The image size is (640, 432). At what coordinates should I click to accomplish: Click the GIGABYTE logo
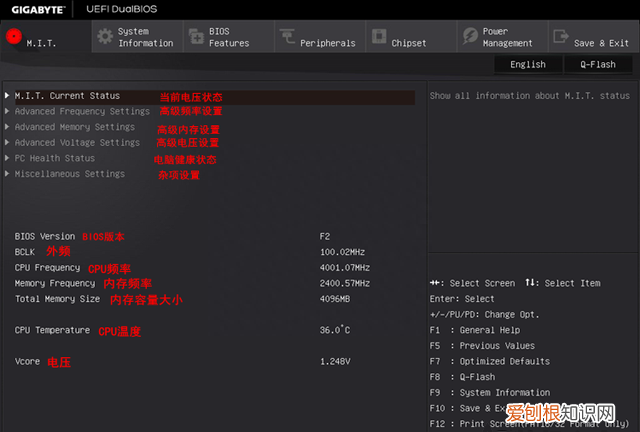(35, 9)
